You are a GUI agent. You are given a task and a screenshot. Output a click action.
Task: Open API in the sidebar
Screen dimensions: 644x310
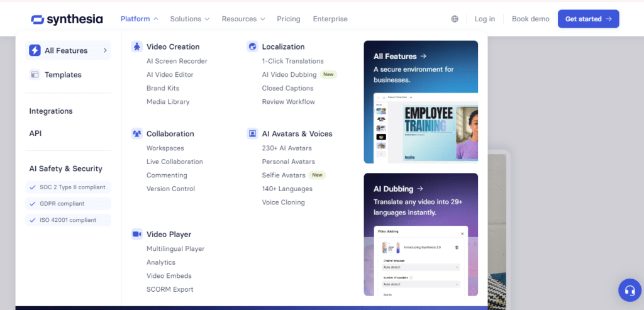35,133
